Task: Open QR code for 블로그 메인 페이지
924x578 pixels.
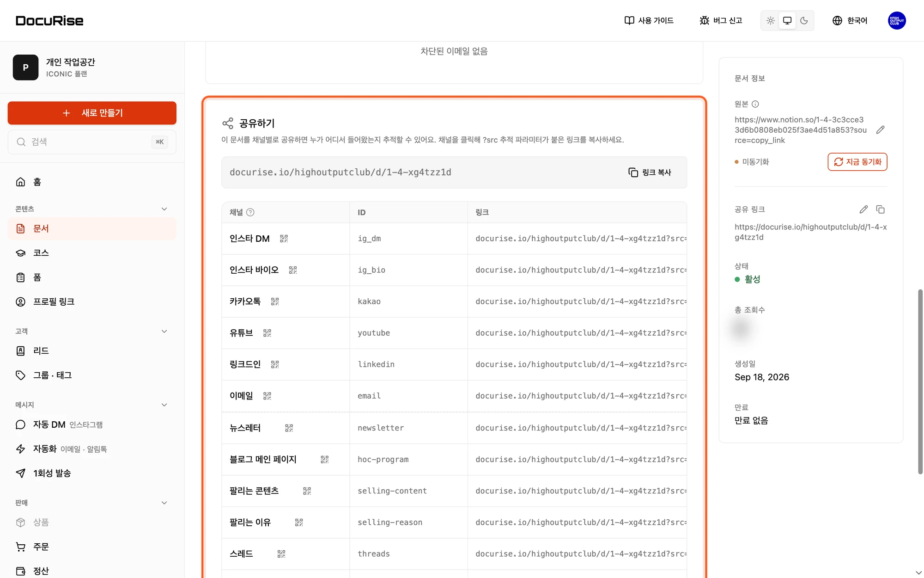Action: 324,460
